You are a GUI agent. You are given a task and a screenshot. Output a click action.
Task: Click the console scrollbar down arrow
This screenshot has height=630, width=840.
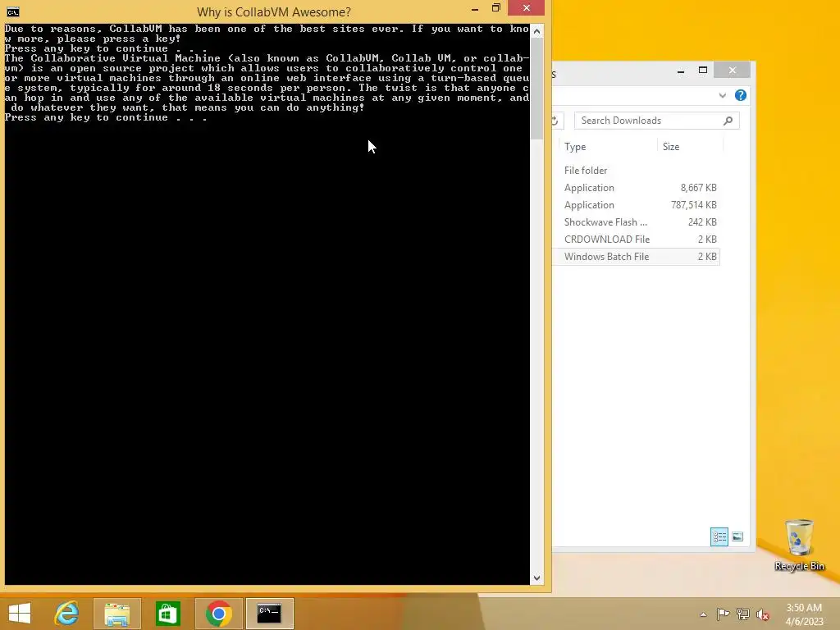[x=536, y=578]
